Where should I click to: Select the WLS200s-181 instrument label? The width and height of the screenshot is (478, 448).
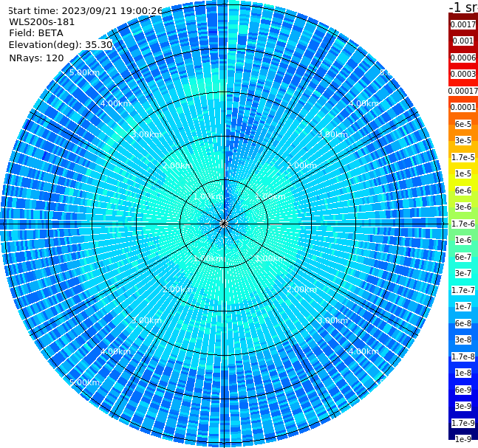42,22
